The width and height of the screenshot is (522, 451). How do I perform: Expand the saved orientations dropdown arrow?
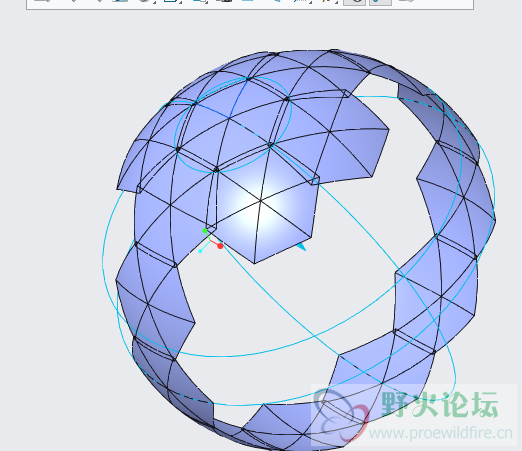point(206,3)
